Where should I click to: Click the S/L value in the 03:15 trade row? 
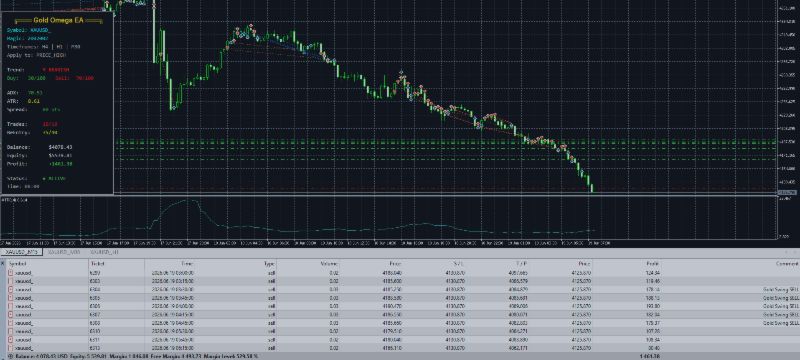(x=455, y=281)
